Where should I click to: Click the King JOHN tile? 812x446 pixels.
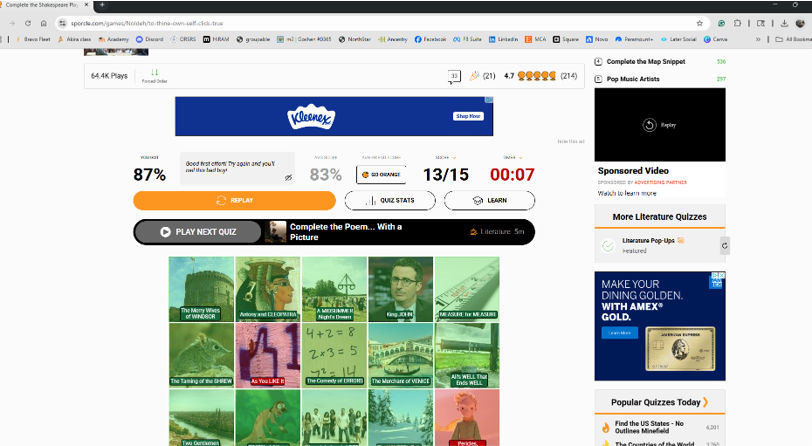[x=400, y=289]
